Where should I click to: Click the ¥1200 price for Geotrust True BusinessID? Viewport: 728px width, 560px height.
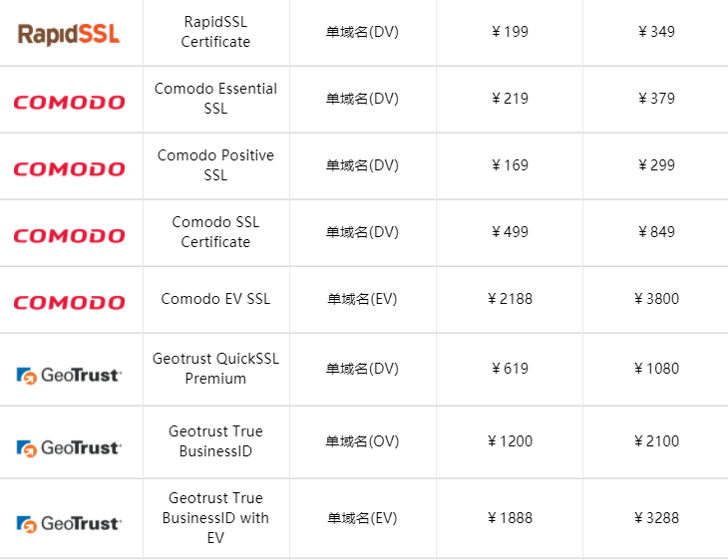510,441
